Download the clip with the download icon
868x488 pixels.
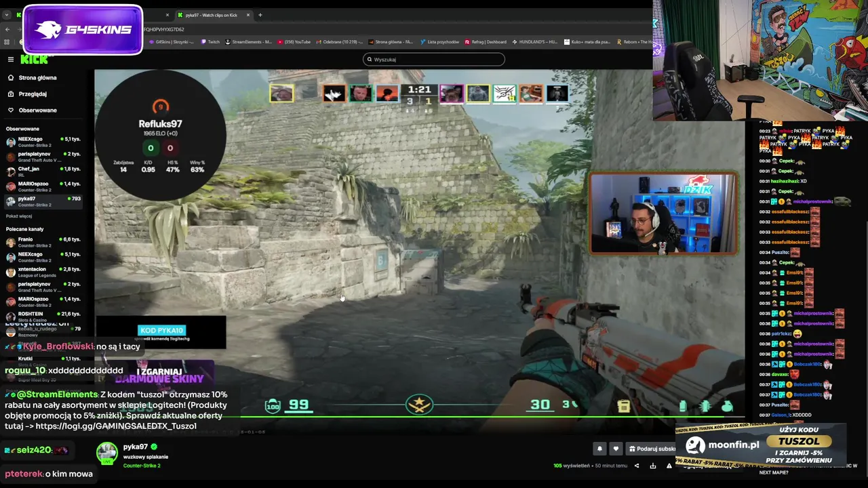pos(653,466)
